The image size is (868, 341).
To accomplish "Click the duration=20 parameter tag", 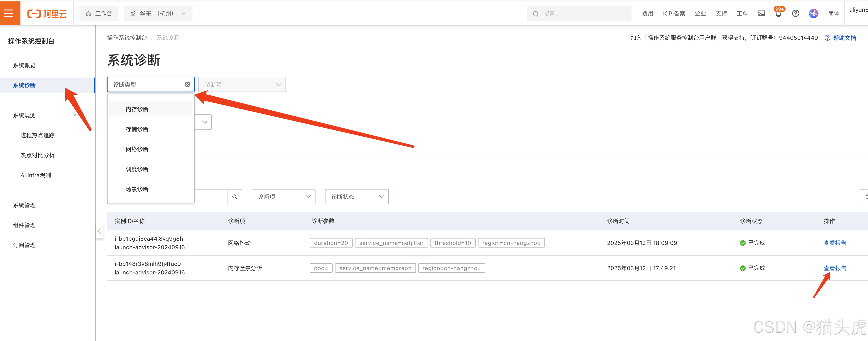I will [x=331, y=243].
